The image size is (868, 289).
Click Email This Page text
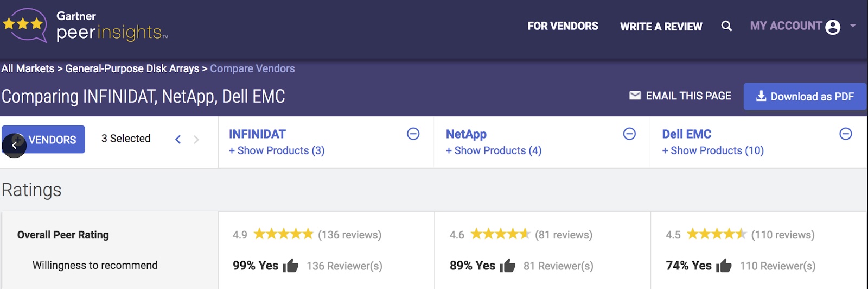coord(688,96)
